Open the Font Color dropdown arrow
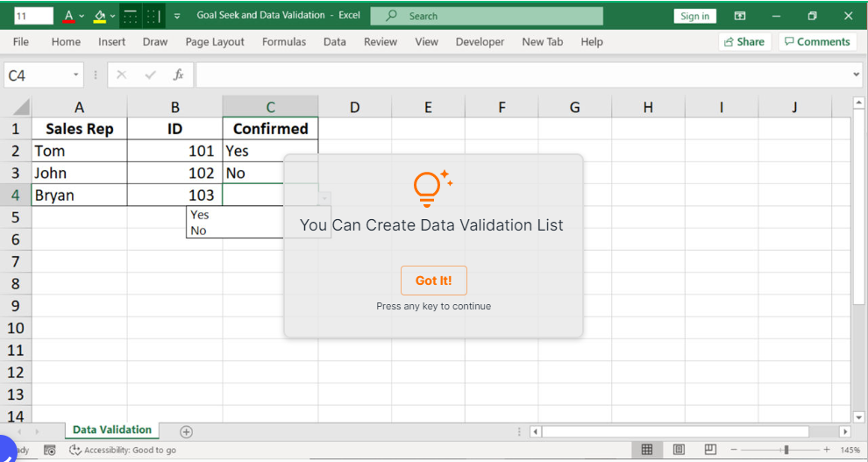The image size is (868, 462). click(x=82, y=16)
